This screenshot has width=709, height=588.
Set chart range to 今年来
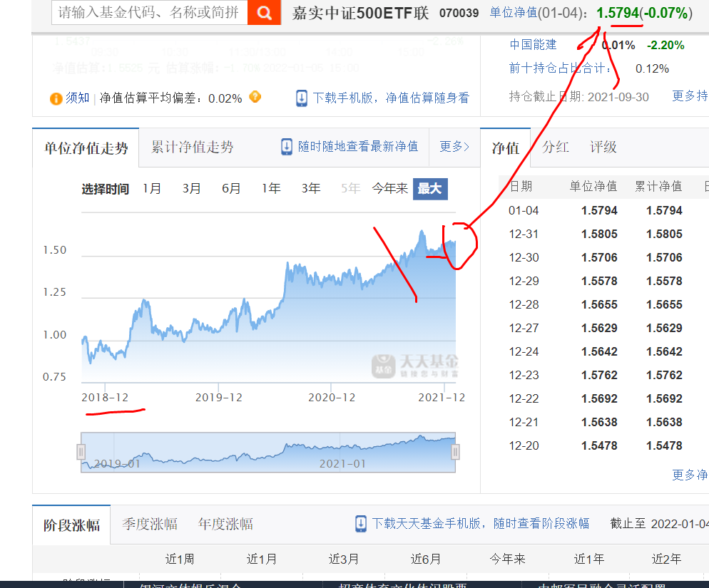[x=389, y=188]
